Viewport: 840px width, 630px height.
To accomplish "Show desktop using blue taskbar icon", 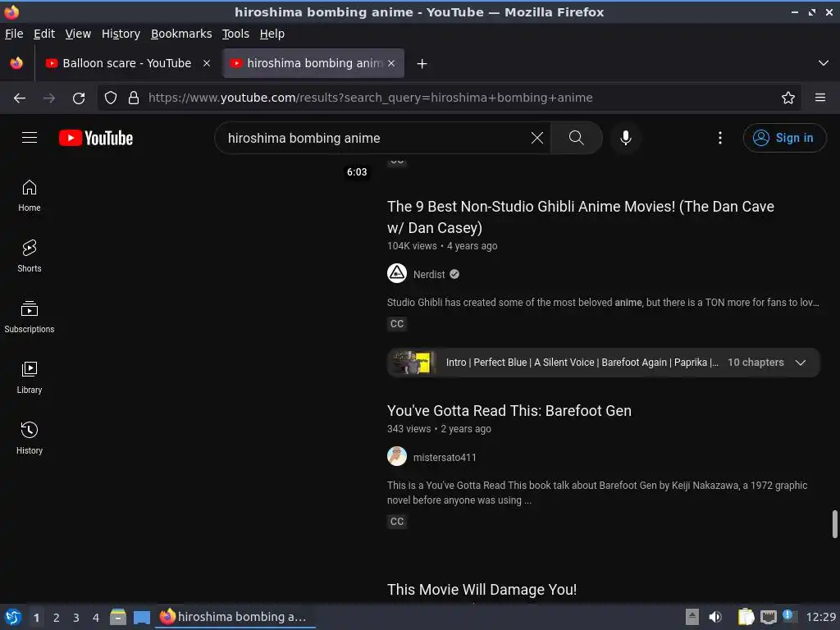I will (142, 617).
